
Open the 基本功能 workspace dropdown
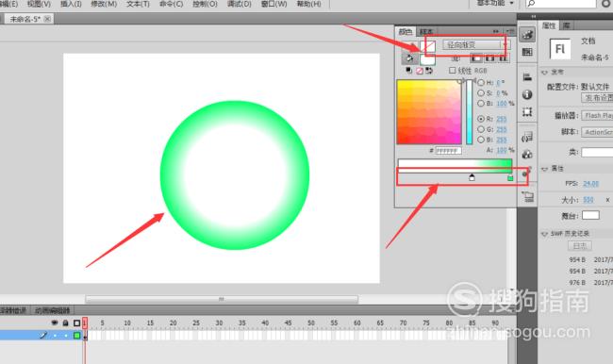[495, 3]
